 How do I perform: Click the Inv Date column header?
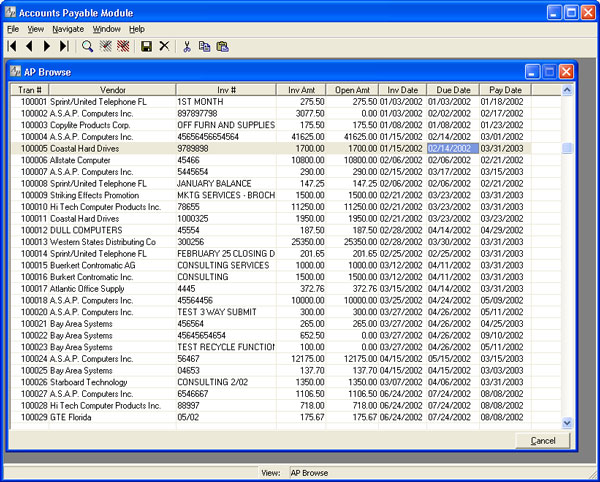403,90
